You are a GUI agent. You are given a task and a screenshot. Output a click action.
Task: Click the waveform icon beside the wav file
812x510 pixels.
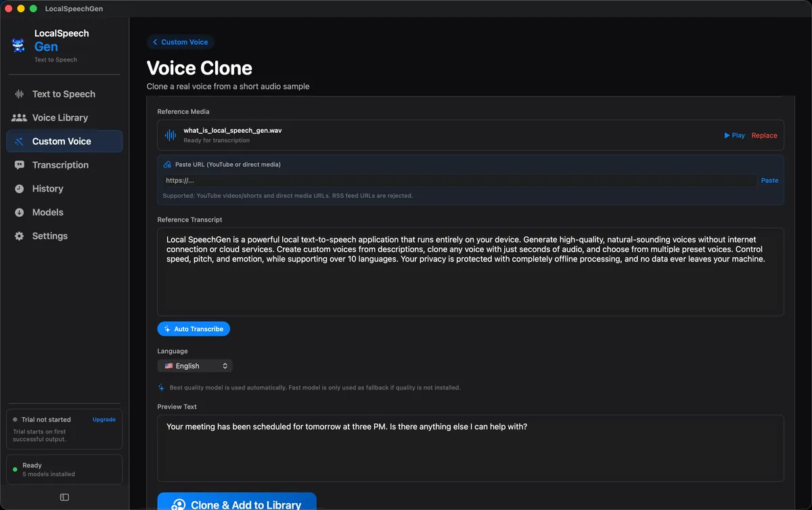pyautogui.click(x=170, y=135)
